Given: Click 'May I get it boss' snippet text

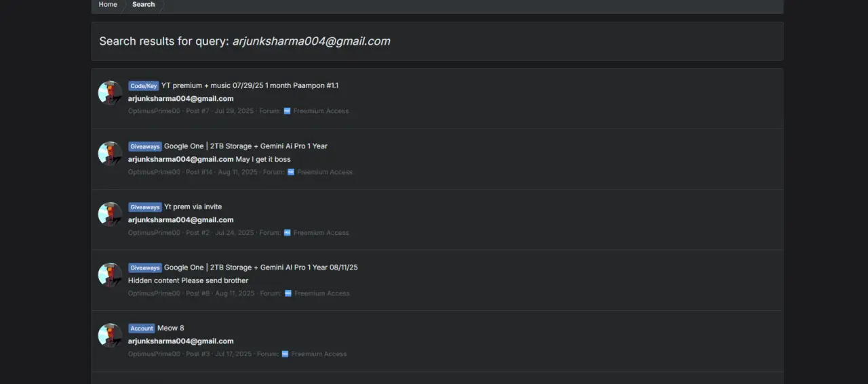Looking at the screenshot, I should pos(263,159).
